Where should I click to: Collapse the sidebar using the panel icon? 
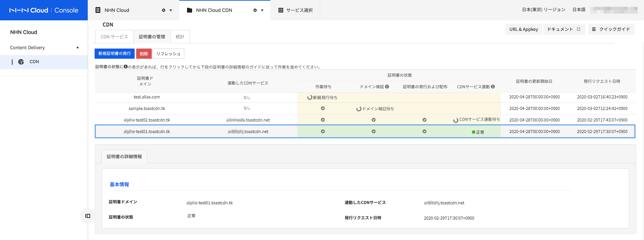(x=88, y=216)
